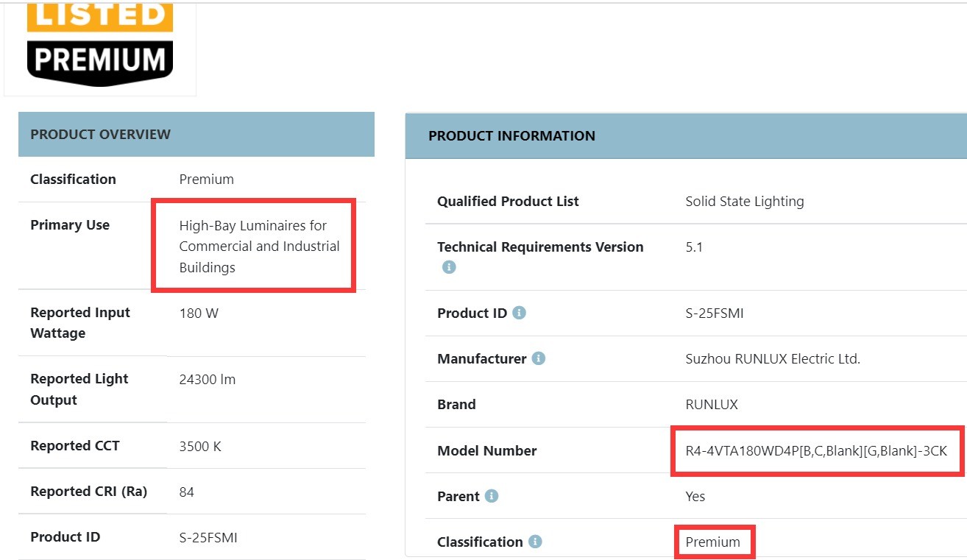Click the technical requirements version 5.1
This screenshot has height=560, width=967.
(x=693, y=247)
